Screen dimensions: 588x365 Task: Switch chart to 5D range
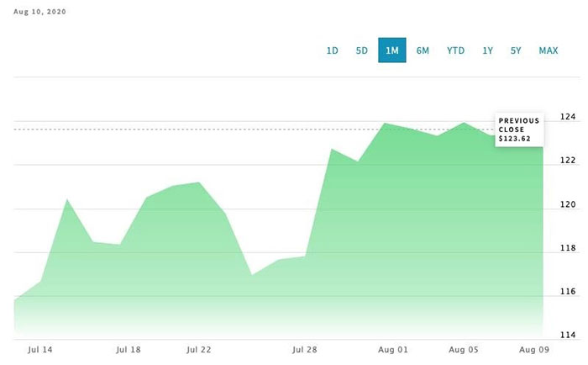362,50
